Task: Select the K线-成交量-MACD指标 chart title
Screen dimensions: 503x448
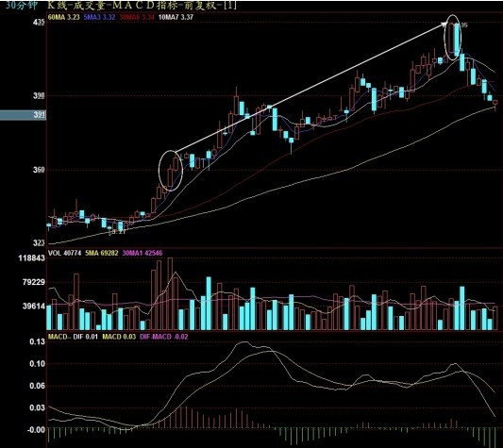Action: coord(114,6)
